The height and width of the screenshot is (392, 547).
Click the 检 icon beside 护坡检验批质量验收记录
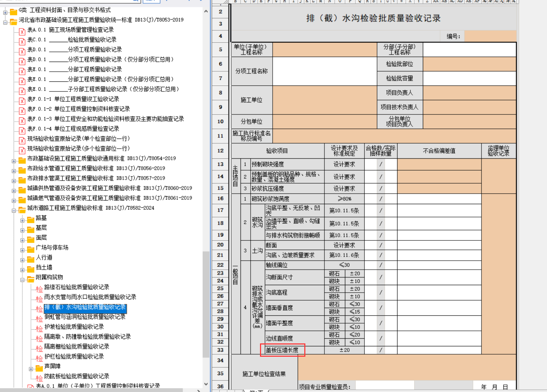pyautogui.click(x=39, y=329)
